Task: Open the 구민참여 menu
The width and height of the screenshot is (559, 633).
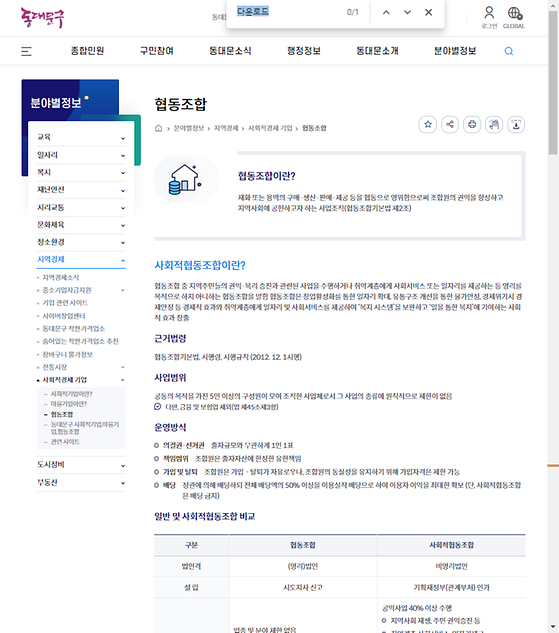Action: coord(157,51)
